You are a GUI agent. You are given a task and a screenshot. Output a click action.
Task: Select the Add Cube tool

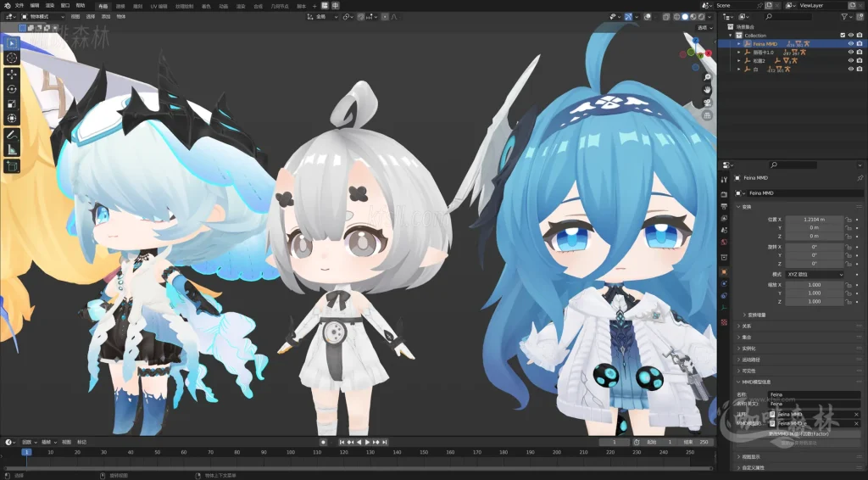point(12,166)
